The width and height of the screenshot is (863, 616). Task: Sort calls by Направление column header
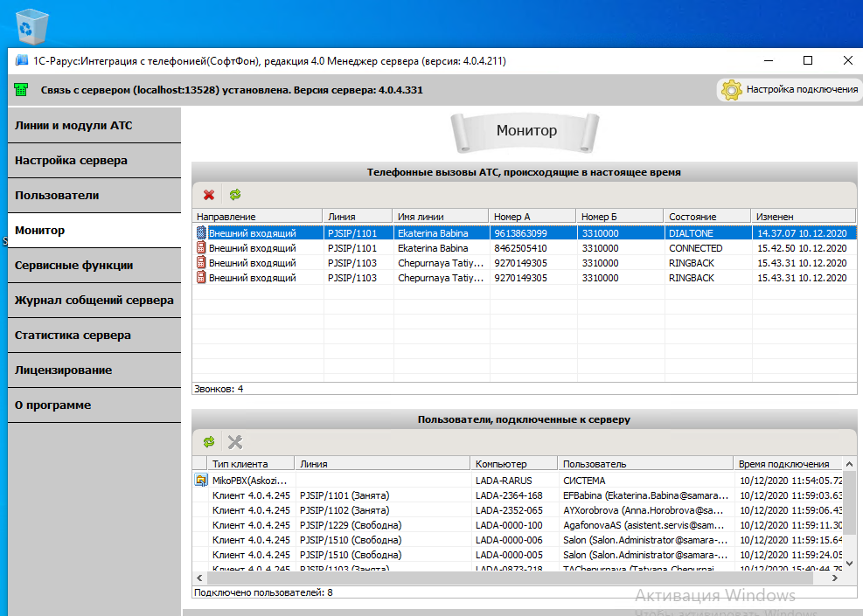pos(257,217)
